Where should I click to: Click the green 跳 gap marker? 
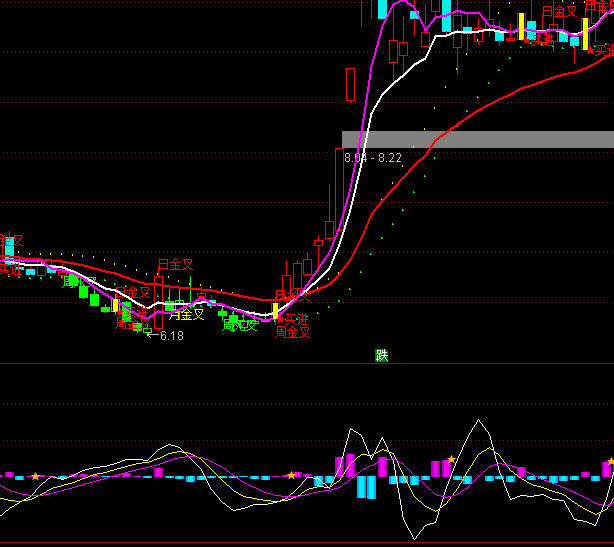(382, 355)
